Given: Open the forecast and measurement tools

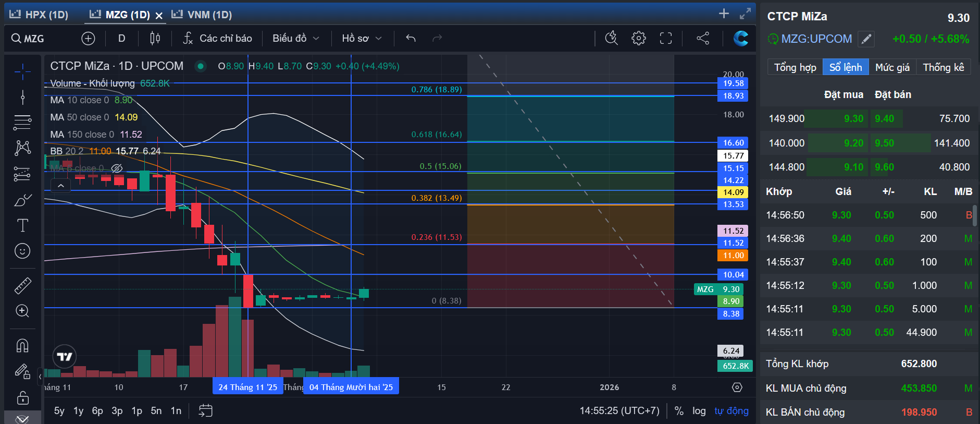Looking at the screenshot, I should click(22, 174).
